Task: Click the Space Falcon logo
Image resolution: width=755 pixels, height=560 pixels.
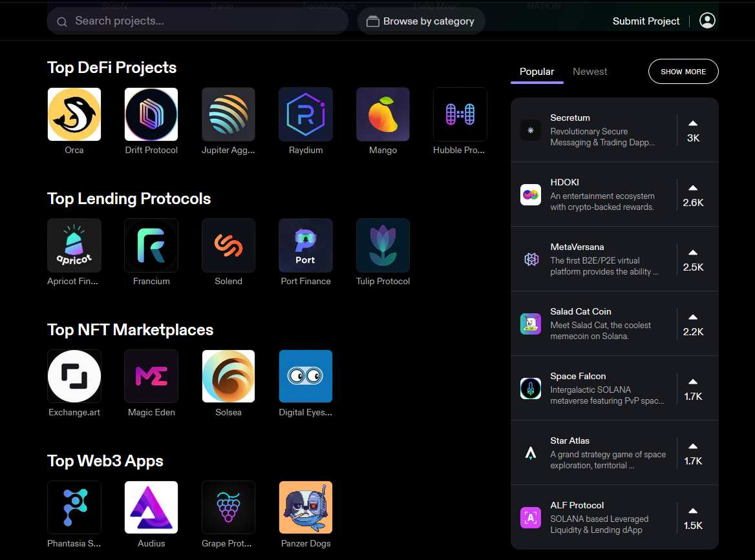Action: 531,389
